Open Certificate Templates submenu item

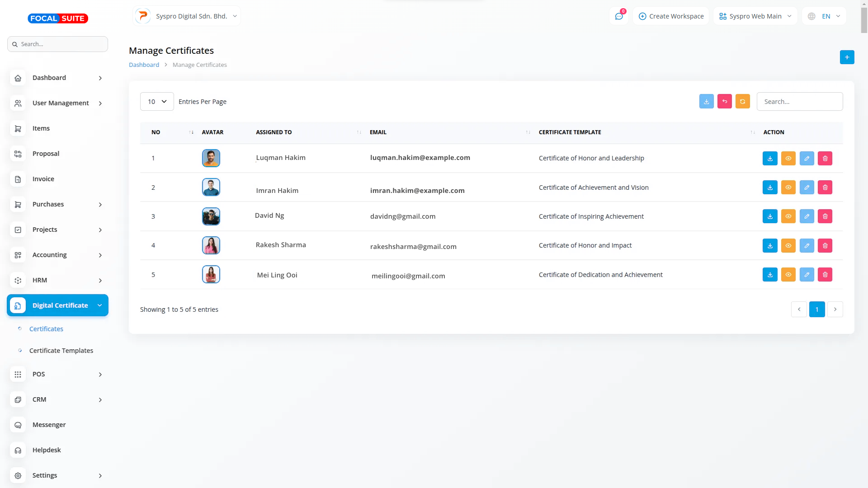pyautogui.click(x=61, y=351)
